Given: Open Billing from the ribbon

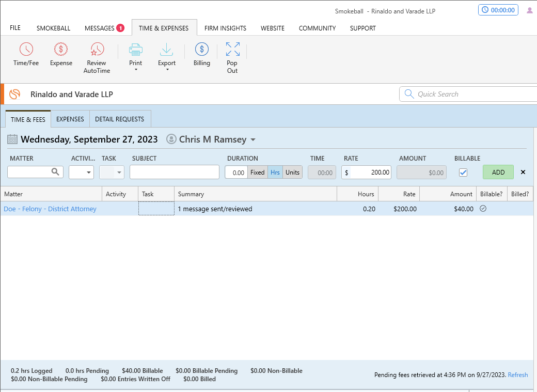Looking at the screenshot, I should [201, 50].
